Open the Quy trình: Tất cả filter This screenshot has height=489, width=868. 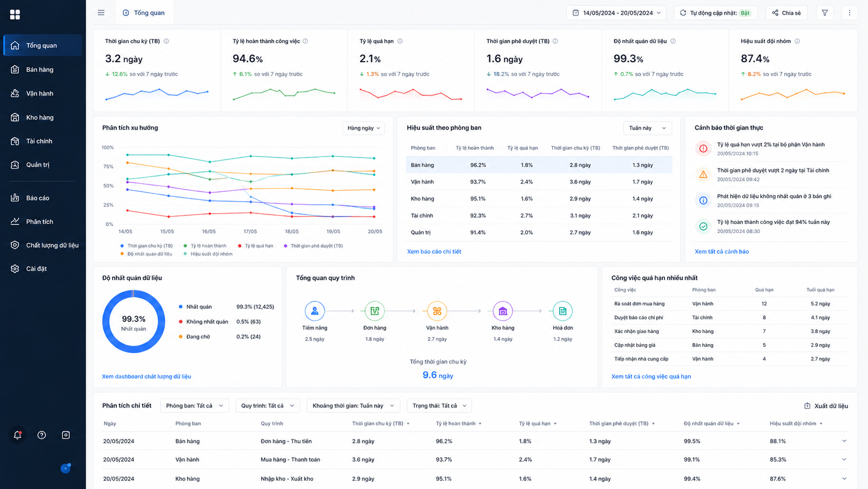[x=267, y=406]
